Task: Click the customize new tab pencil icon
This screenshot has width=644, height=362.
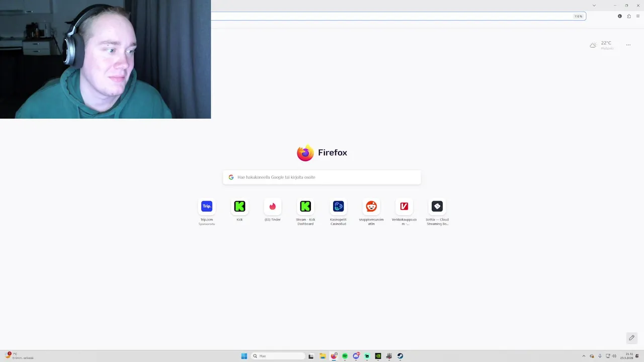Action: click(632, 337)
